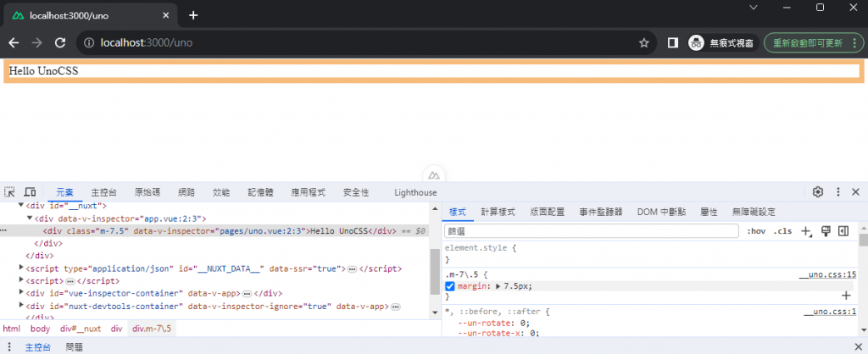Toggle :hov element state panel
This screenshot has height=354, width=868.
[756, 231]
